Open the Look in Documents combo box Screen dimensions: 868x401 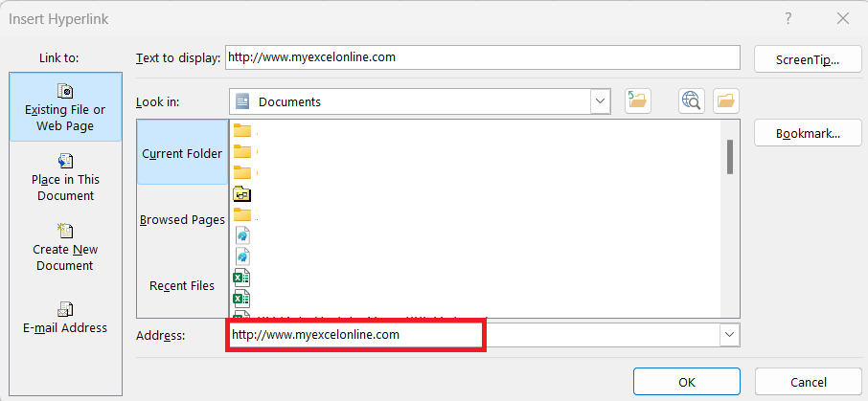pyautogui.click(x=420, y=101)
